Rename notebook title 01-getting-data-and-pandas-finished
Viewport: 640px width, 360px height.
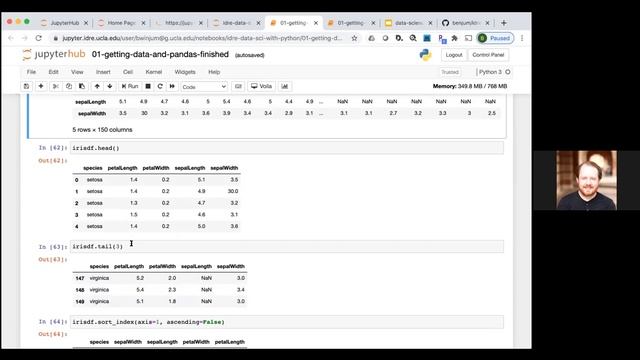point(160,54)
